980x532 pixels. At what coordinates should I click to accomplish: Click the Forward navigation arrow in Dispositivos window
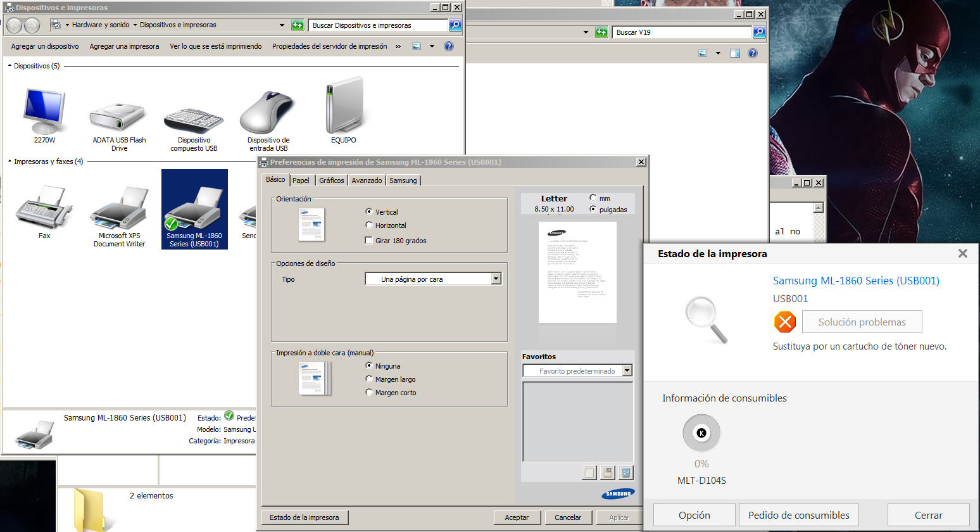(x=32, y=25)
